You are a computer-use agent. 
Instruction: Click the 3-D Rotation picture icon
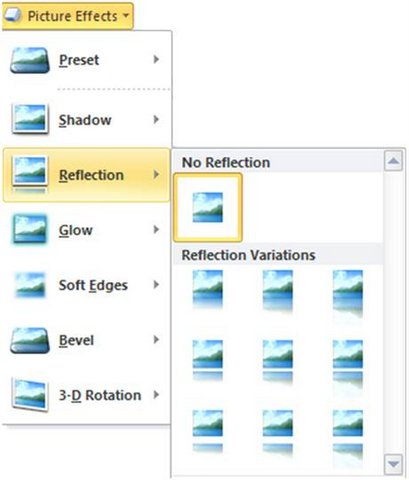(x=30, y=395)
